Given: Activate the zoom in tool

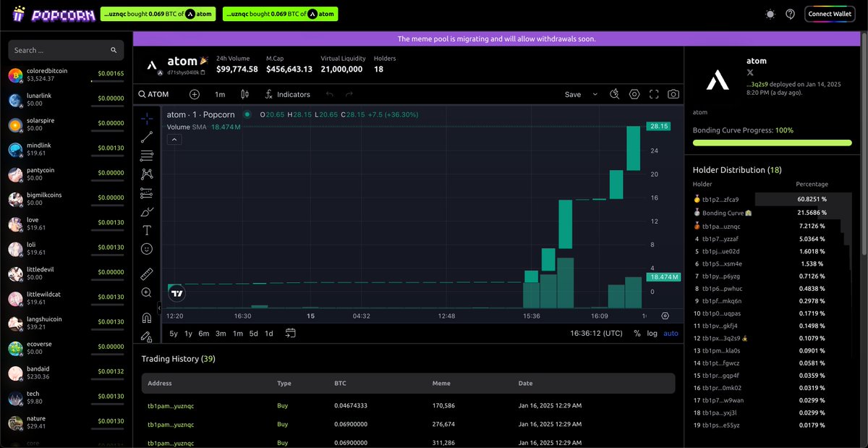Looking at the screenshot, I should 147,292.
